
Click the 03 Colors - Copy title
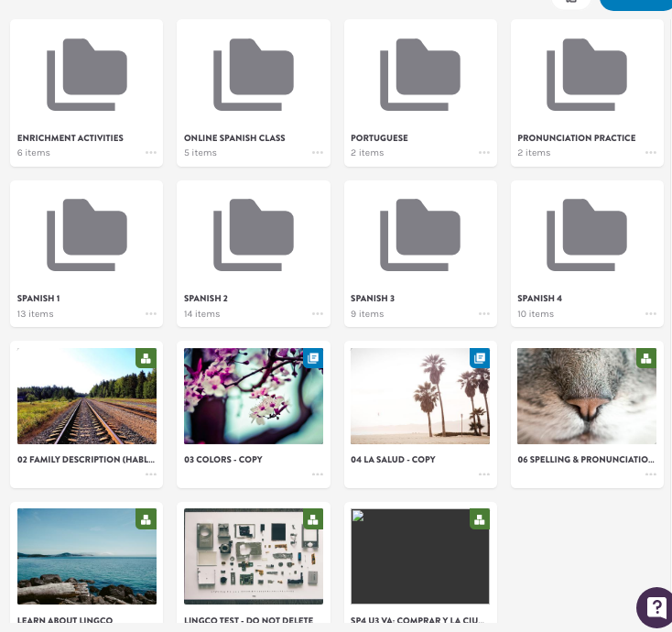click(223, 460)
